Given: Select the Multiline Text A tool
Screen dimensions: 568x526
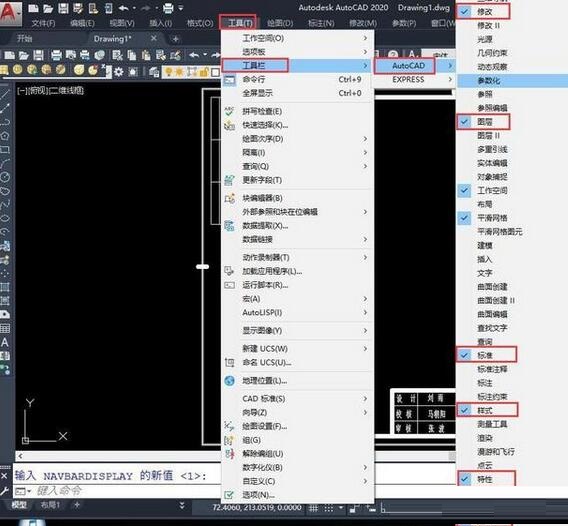Looking at the screenshot, I should (5, 342).
